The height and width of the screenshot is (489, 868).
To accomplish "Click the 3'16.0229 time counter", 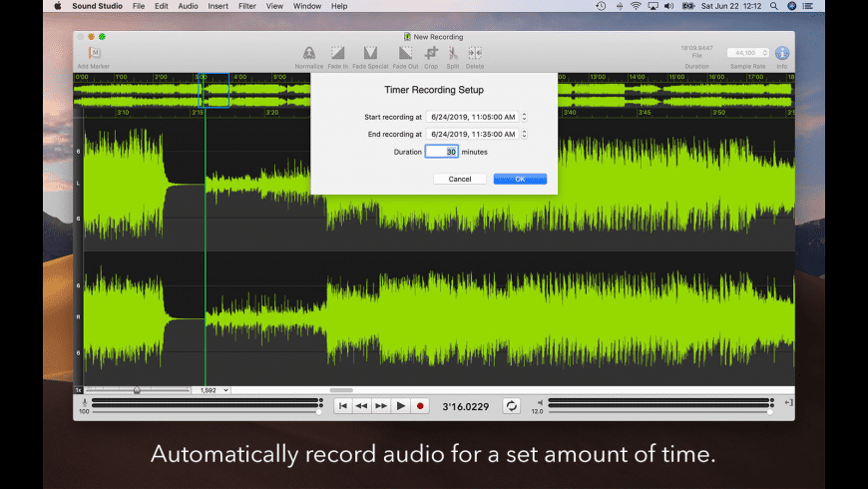I will 466,406.
